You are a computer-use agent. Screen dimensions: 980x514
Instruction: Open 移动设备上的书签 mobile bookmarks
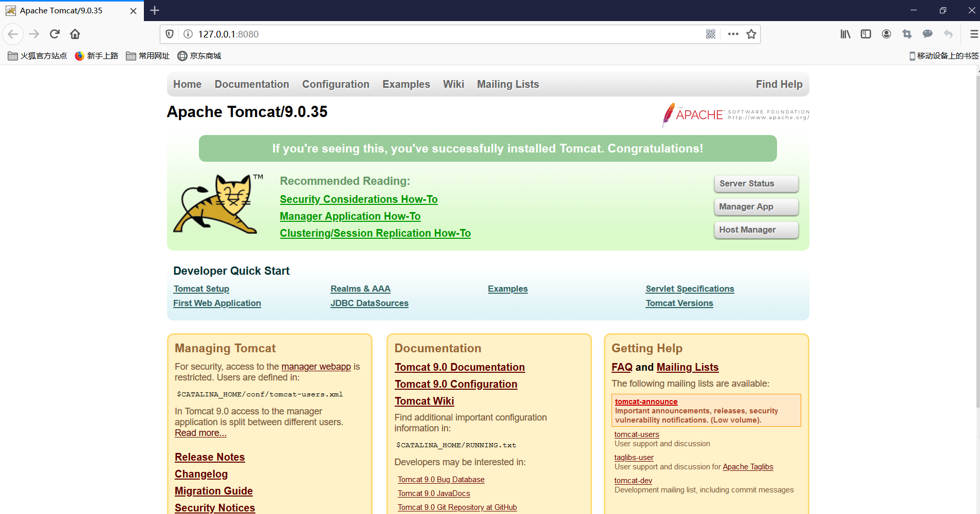click(x=944, y=56)
